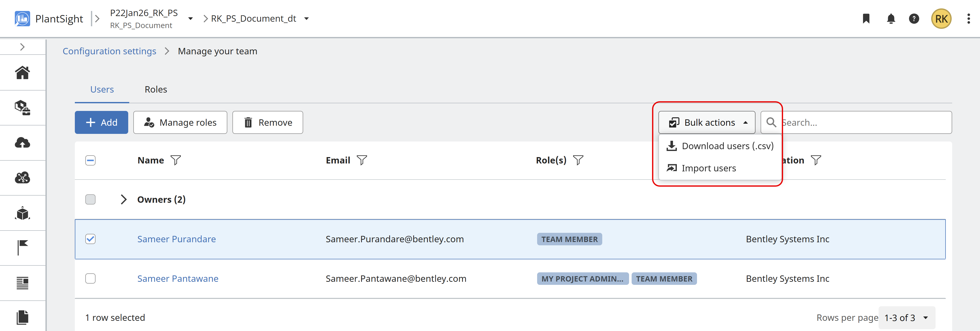Viewport: 980px width, 331px height.
Task: Uncheck the Sameer Purandare row checkbox
Action: (91, 239)
